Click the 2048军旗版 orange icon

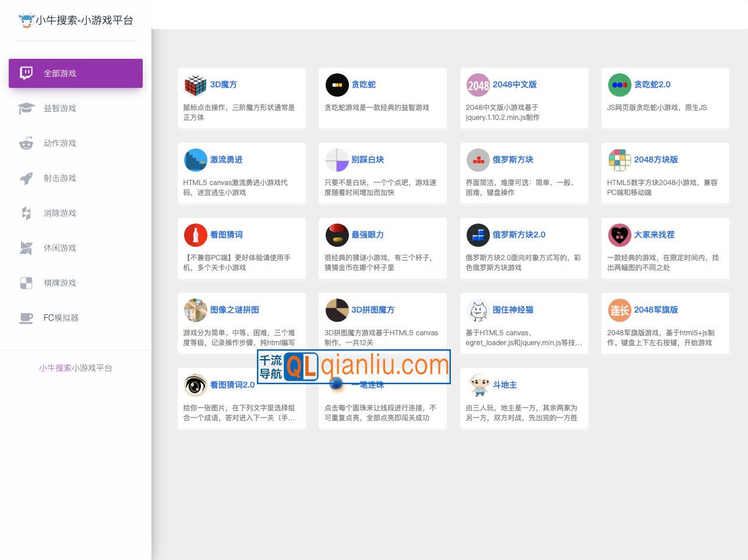pyautogui.click(x=619, y=310)
